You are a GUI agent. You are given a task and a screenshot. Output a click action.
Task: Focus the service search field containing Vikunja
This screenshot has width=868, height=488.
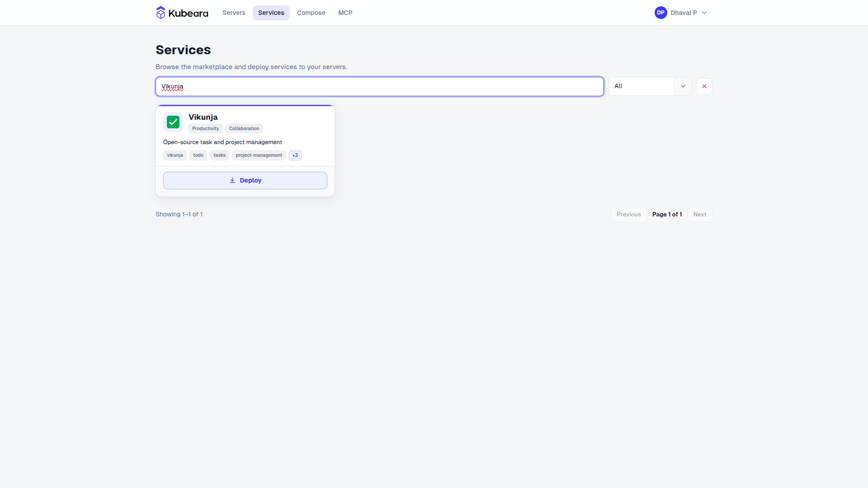pyautogui.click(x=380, y=86)
